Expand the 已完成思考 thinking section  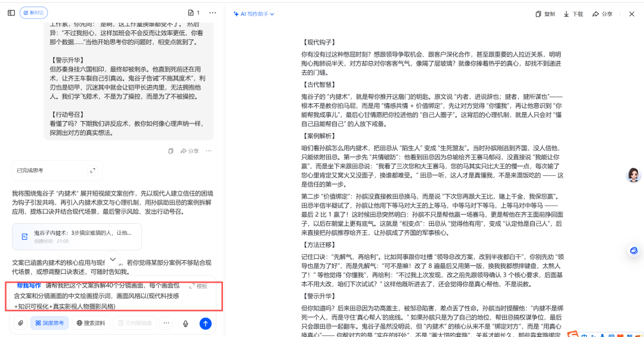57,170
